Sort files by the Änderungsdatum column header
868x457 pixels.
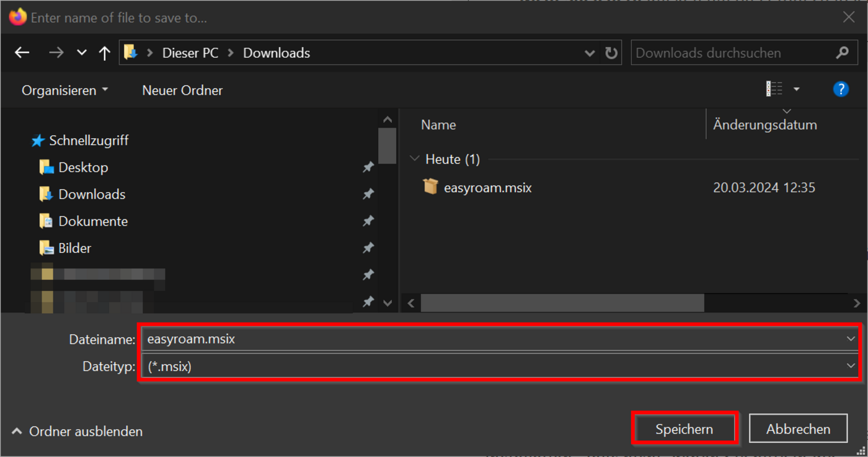tap(765, 125)
